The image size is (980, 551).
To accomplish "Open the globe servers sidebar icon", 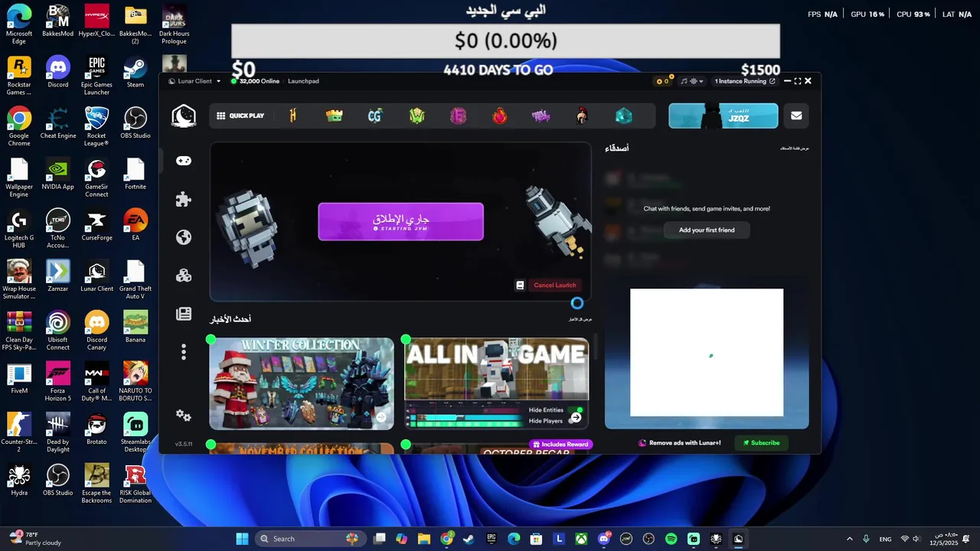I will (184, 237).
